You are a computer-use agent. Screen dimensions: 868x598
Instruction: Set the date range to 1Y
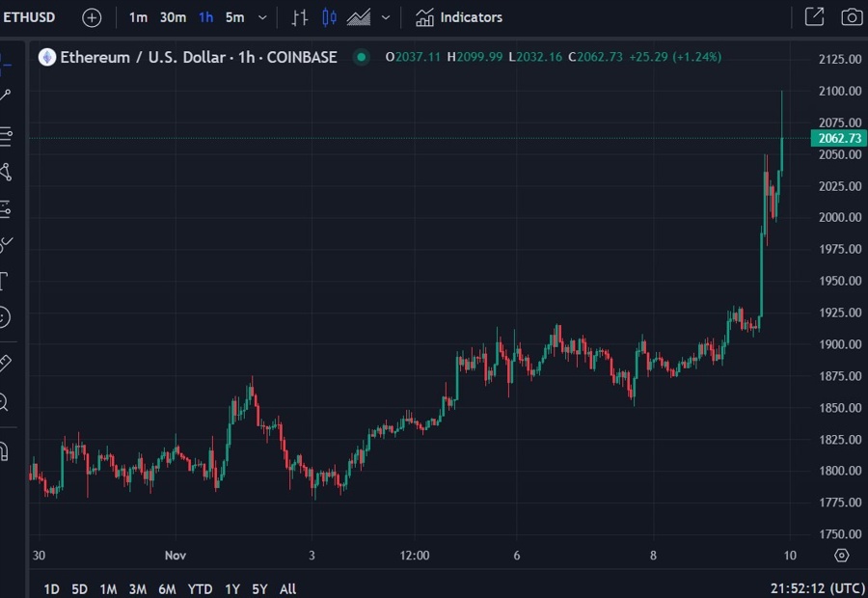tap(232, 588)
